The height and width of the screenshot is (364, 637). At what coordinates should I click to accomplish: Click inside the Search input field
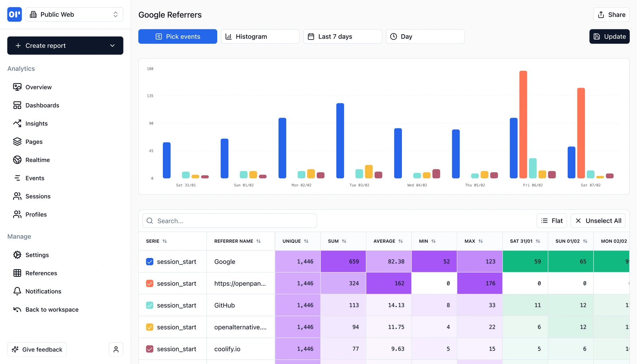(229, 220)
